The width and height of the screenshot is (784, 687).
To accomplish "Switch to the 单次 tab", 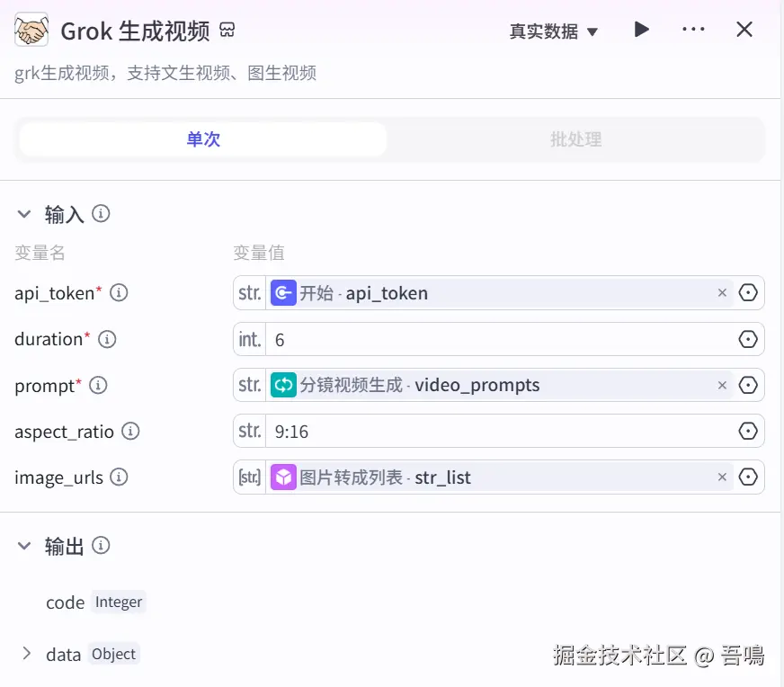I will coord(203,139).
